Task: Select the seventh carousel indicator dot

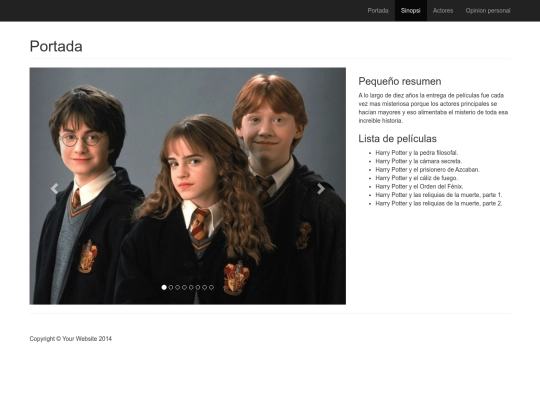Action: (x=205, y=287)
